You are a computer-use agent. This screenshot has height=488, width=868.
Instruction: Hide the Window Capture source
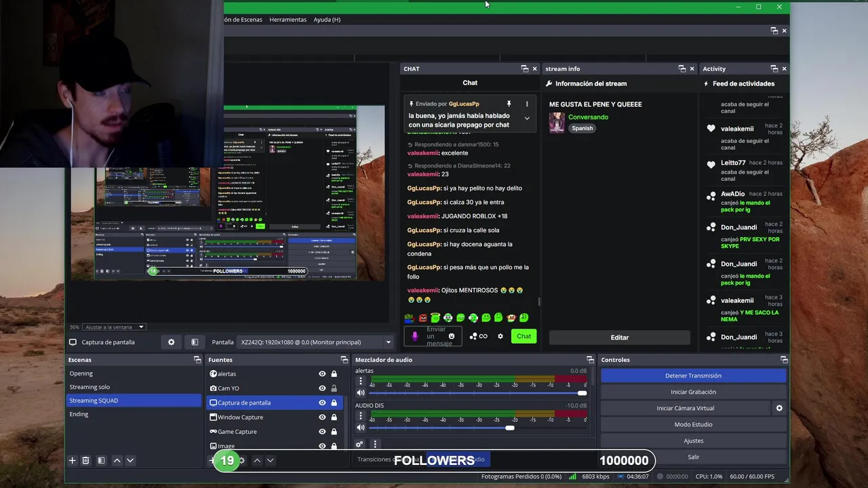(322, 418)
